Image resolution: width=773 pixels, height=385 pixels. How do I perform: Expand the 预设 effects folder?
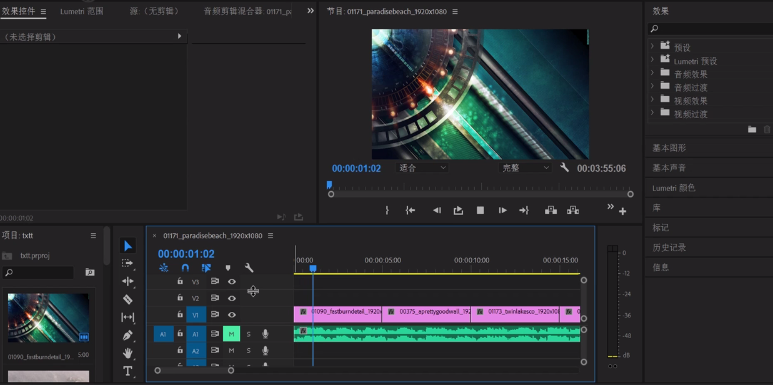(652, 46)
